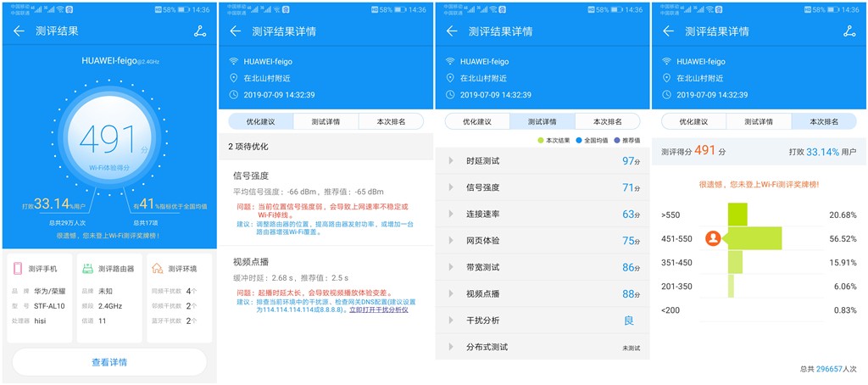Tap the 33.14% value on the 测评结果 screen
868x385 pixels.
coord(52,204)
